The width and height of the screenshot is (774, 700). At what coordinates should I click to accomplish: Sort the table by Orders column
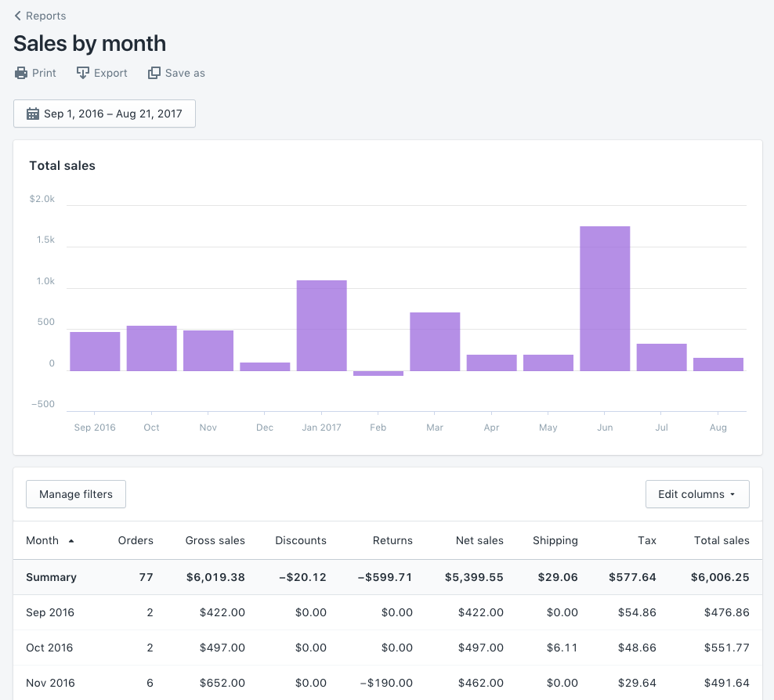click(136, 540)
